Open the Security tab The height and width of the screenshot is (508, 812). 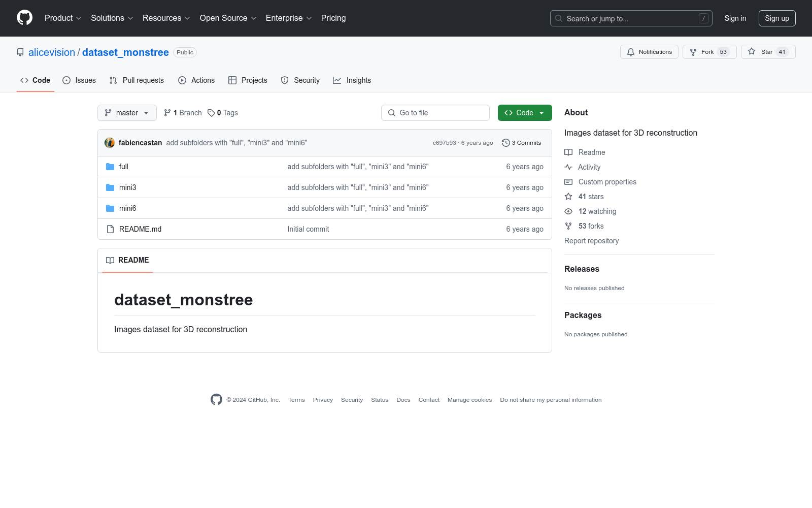coord(300,80)
